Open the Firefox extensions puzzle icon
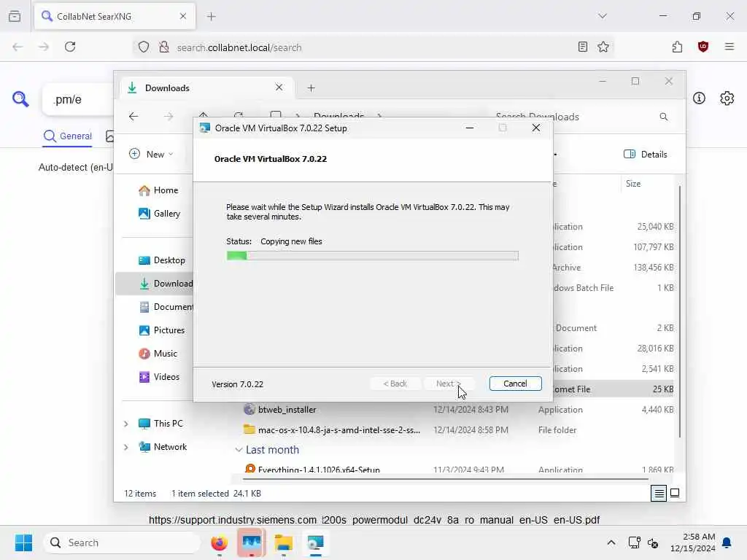This screenshot has width=747, height=560. [x=677, y=47]
